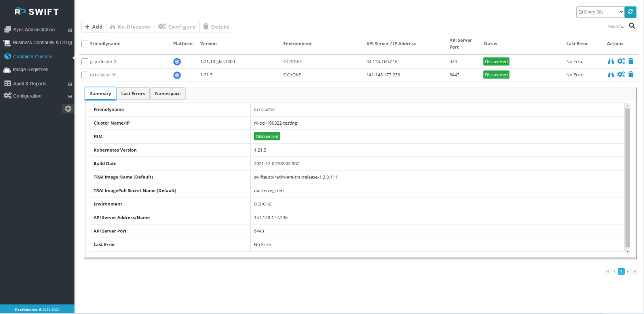644x314 pixels.
Task: Click the Search input field
Action: pos(617,27)
